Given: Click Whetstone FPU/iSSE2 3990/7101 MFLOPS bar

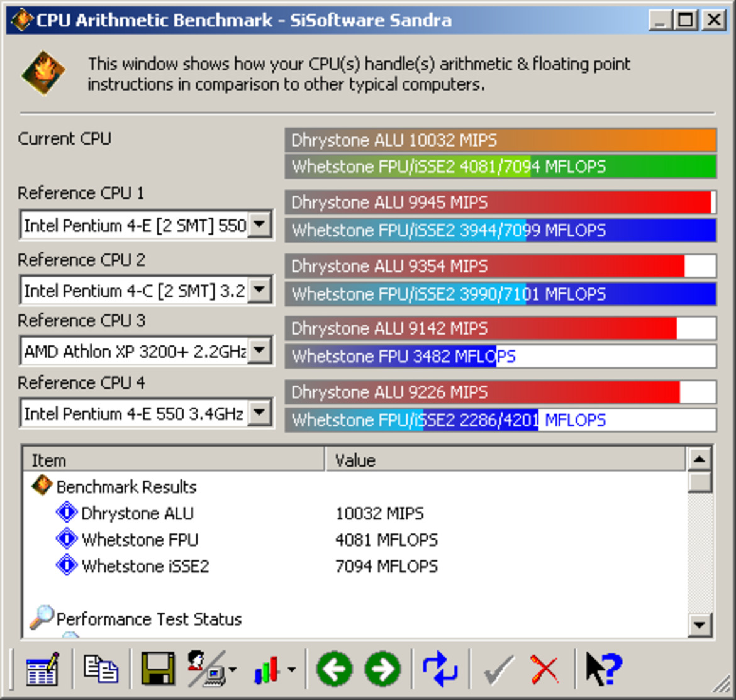Looking at the screenshot, I should pos(500,294).
